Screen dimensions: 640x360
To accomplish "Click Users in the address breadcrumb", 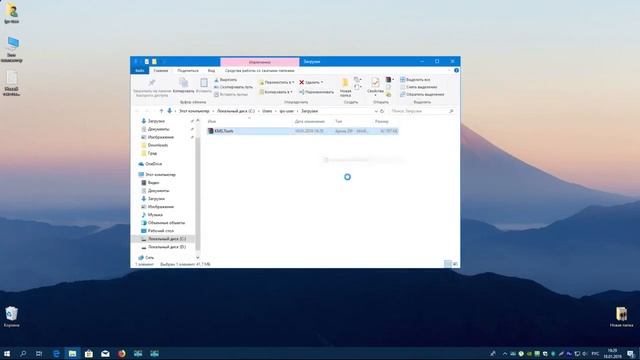I will pos(267,111).
